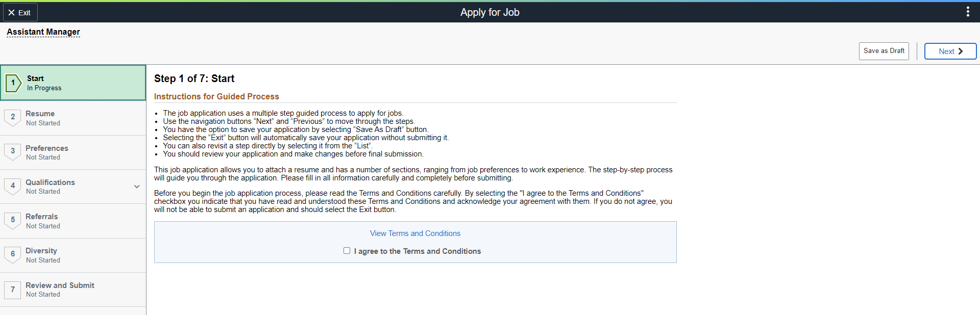Click the step 7 Review number icon
Image resolution: width=980 pixels, height=315 pixels.
click(x=13, y=290)
